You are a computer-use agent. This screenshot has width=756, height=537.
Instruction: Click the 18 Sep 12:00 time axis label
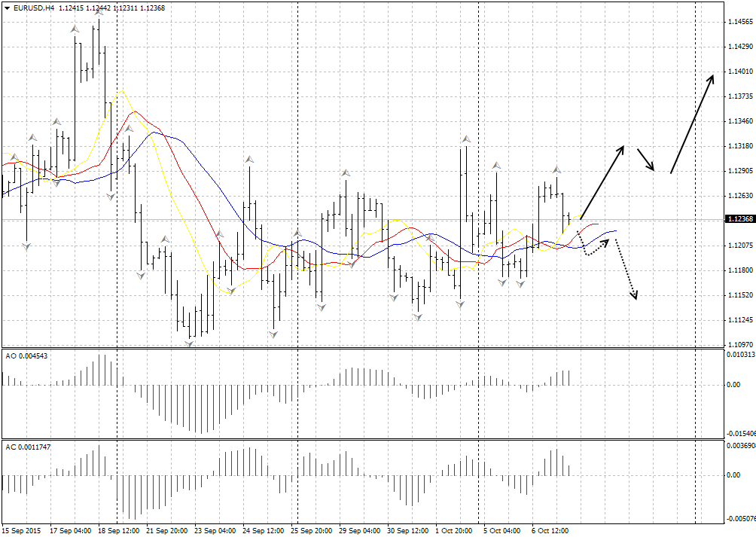pyautogui.click(x=116, y=530)
